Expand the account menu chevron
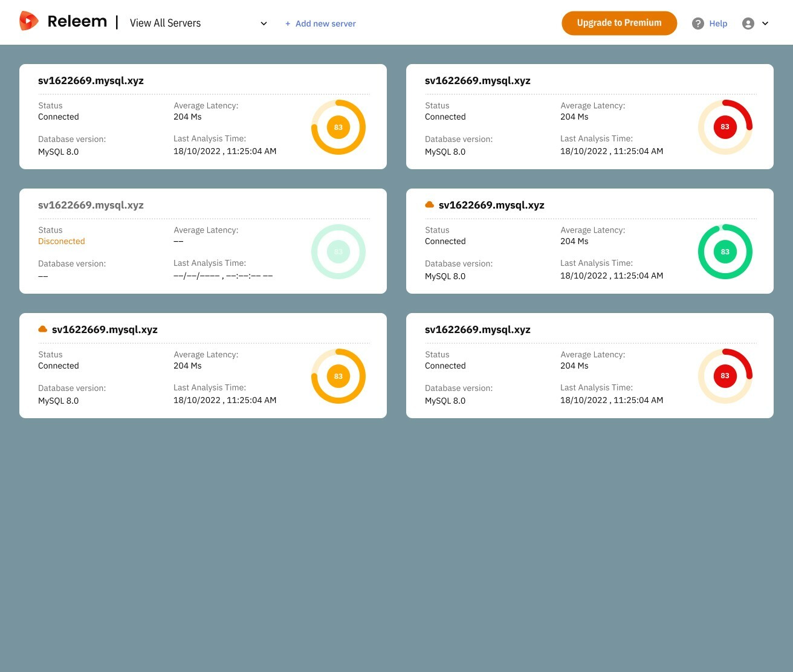The image size is (793, 672). 765,24
